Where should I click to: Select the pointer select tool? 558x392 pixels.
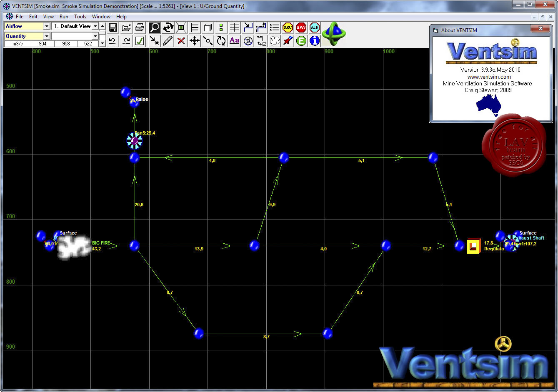[x=155, y=41]
